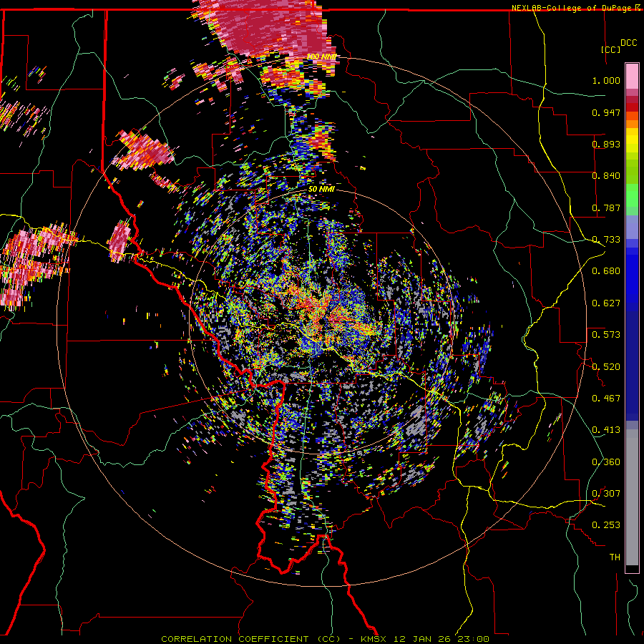644x644 pixels.
Task: Pick the yellow color band beside 0.893
Action: coord(632,144)
